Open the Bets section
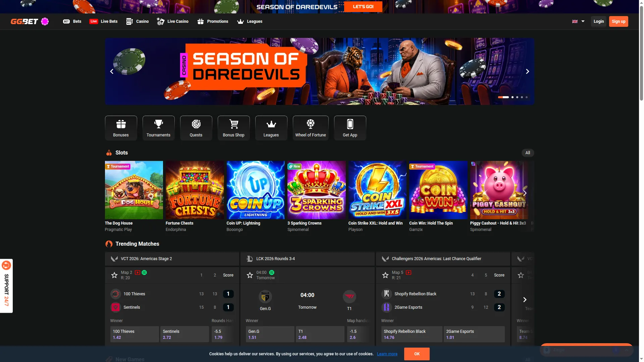This screenshot has width=644, height=362. pyautogui.click(x=72, y=21)
